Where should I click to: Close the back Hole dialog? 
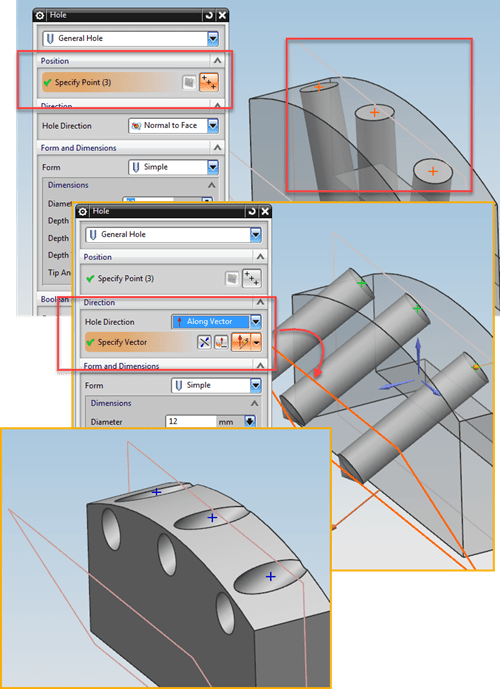click(x=222, y=15)
